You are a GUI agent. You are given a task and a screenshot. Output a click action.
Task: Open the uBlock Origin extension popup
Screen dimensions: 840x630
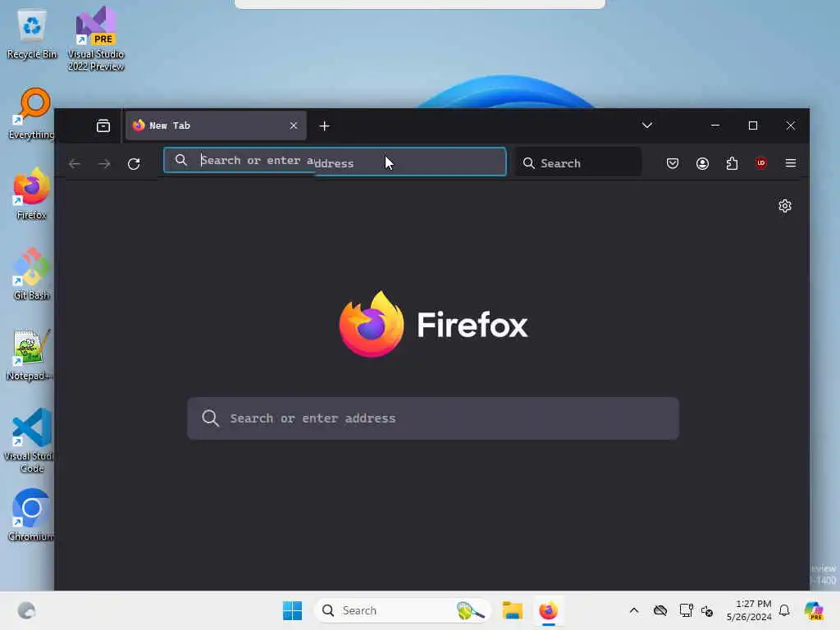click(760, 163)
